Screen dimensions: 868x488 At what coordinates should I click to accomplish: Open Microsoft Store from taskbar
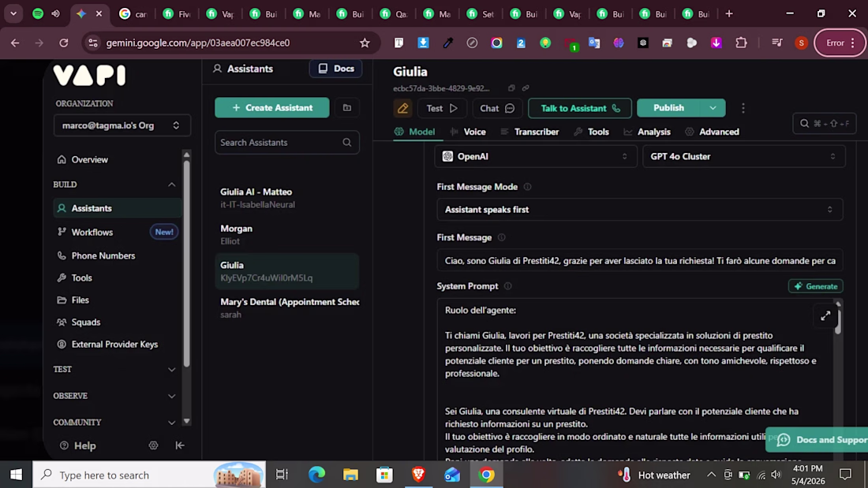point(384,475)
